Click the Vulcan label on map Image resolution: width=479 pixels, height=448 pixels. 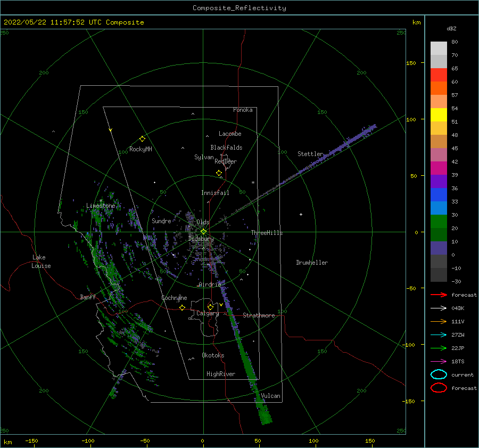[271, 396]
